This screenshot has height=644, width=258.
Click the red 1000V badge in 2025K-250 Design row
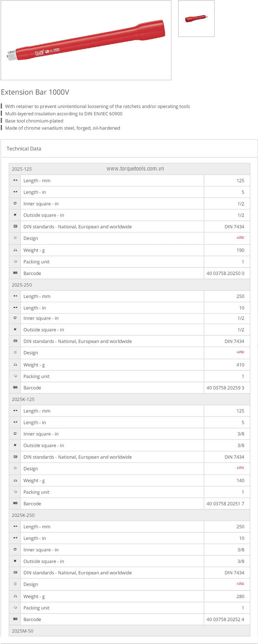[x=240, y=584]
